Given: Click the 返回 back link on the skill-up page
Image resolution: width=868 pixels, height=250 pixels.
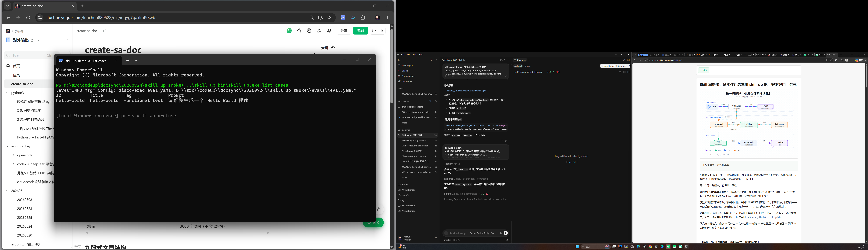Looking at the screenshot, I should [704, 70].
